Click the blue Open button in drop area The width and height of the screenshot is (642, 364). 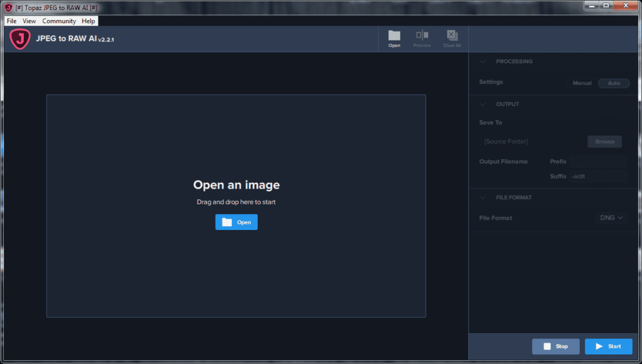(236, 222)
